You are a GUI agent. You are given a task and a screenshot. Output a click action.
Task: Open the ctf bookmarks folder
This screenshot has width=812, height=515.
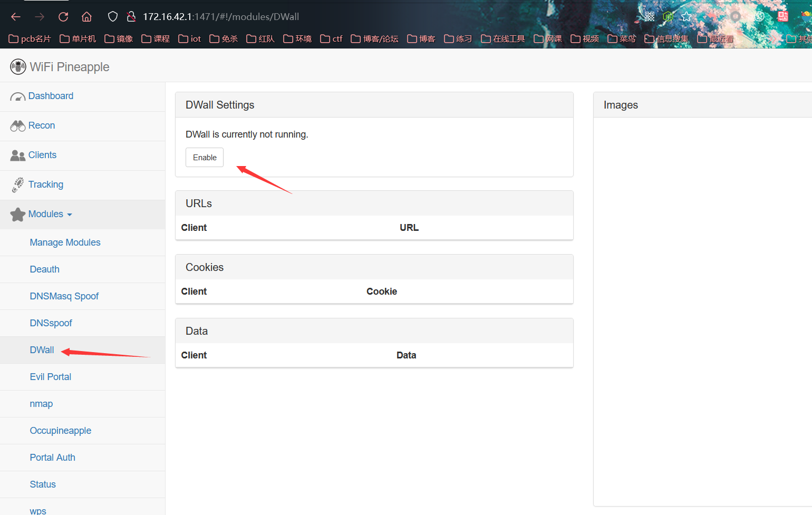(332, 39)
